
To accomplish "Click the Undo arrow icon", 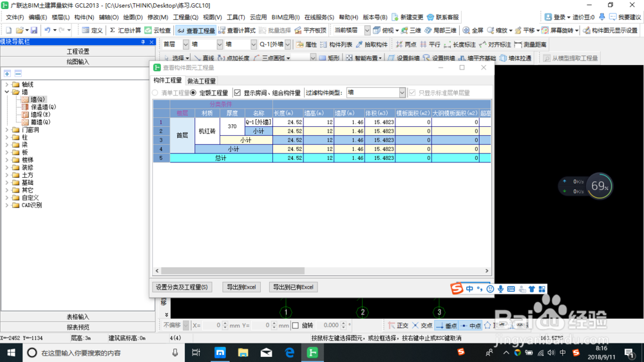I will click(47, 30).
